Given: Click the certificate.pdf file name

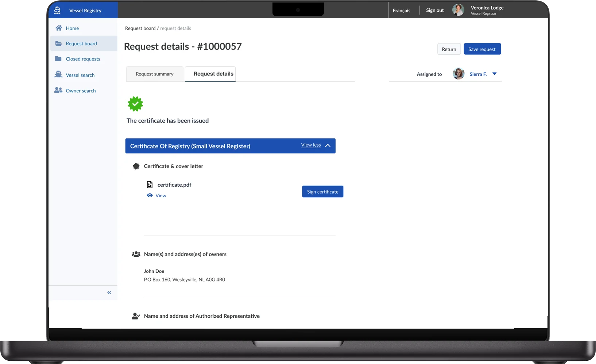Looking at the screenshot, I should pos(174,185).
